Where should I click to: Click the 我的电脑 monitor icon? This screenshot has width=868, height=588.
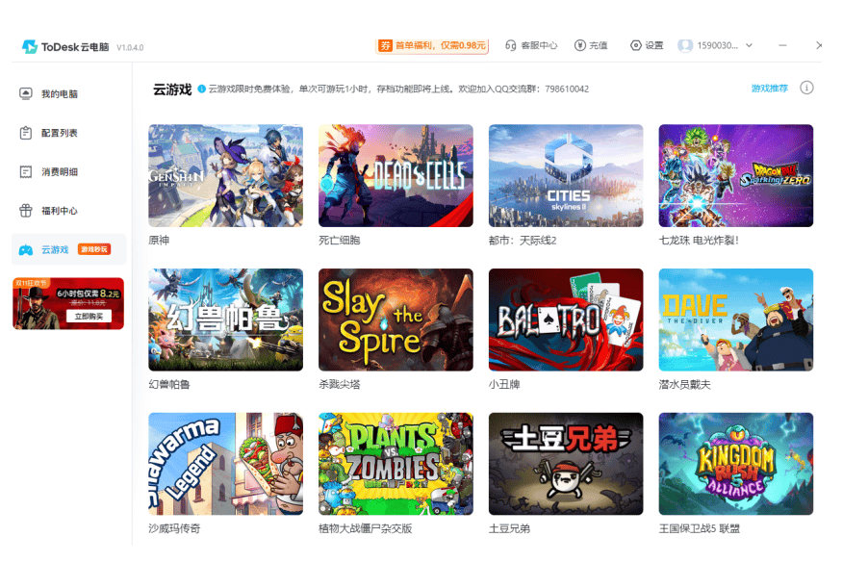pos(26,93)
